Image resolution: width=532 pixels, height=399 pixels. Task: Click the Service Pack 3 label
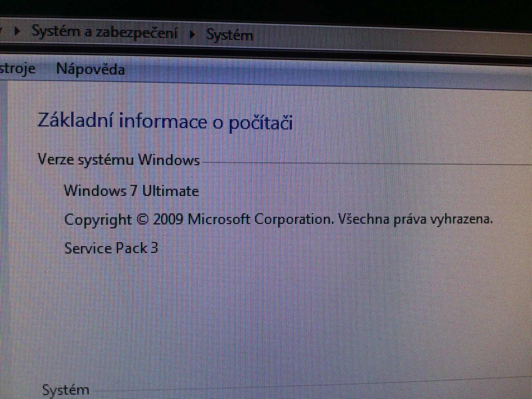tap(111, 248)
